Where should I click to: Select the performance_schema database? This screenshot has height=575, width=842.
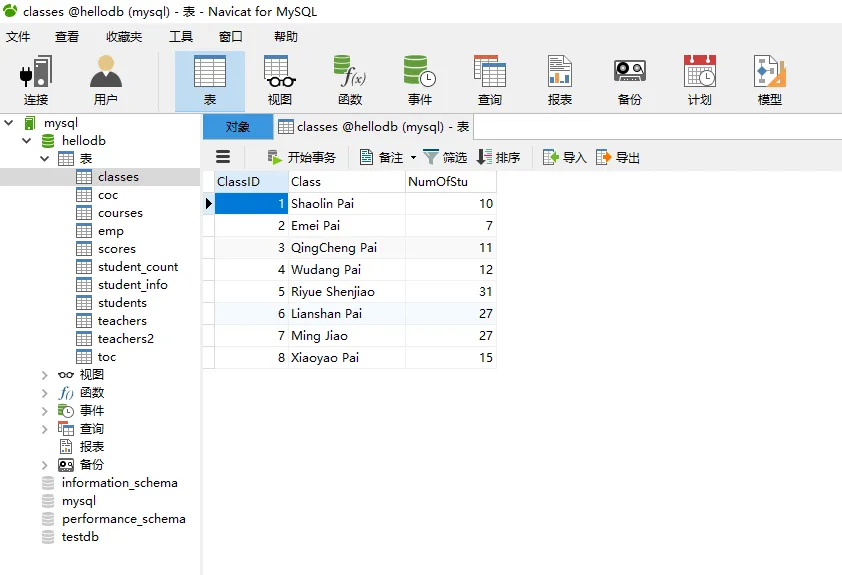(124, 519)
